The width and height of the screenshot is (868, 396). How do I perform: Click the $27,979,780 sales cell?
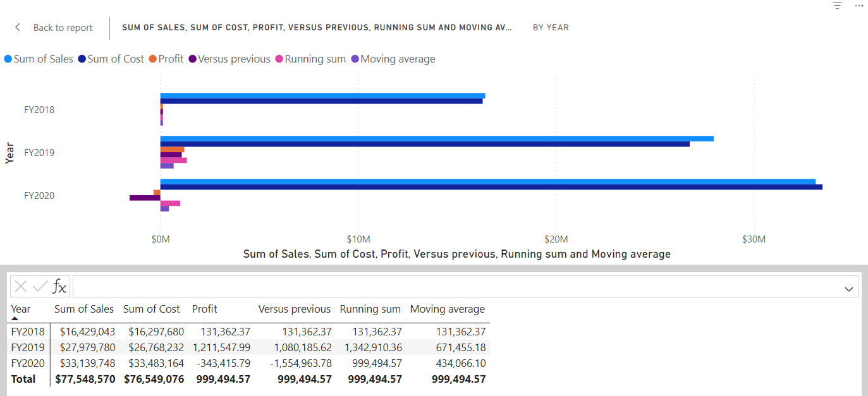tap(87, 347)
